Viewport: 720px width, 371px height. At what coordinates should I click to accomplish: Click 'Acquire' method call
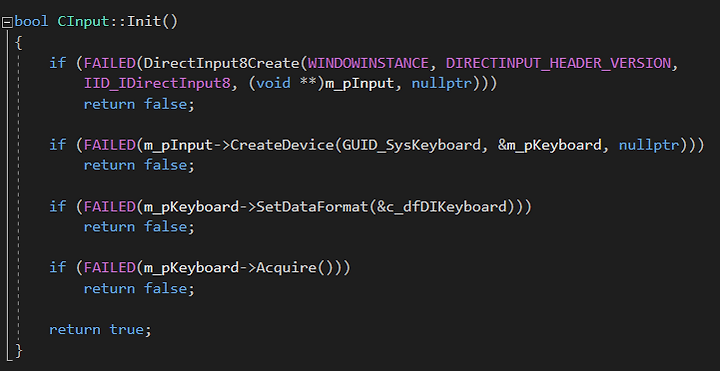click(286, 268)
